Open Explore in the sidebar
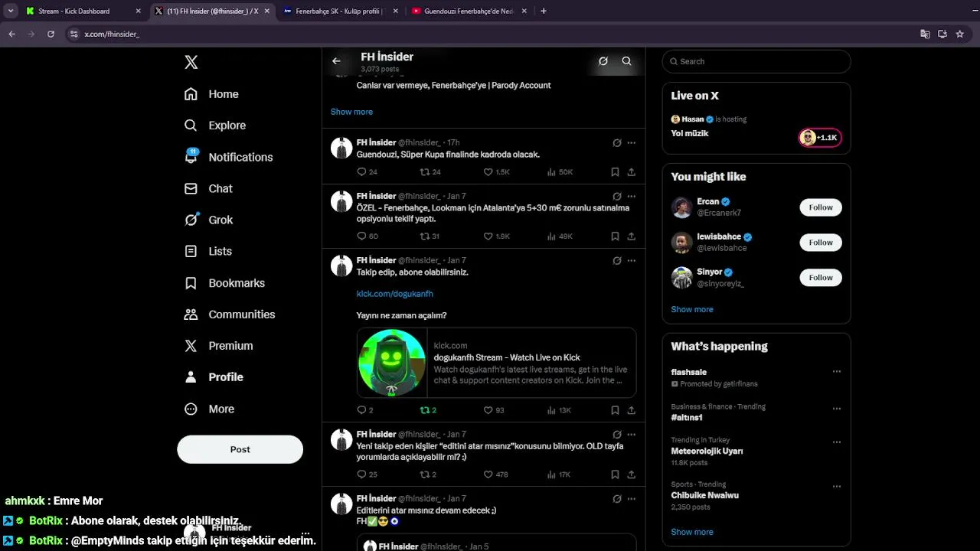The height and width of the screenshot is (551, 980). coord(215,126)
